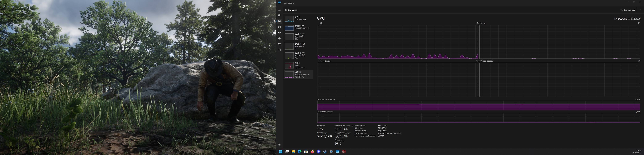Click the PCI bus 1 physical location text
Screen dimensions: 644x155
coord(389,133)
